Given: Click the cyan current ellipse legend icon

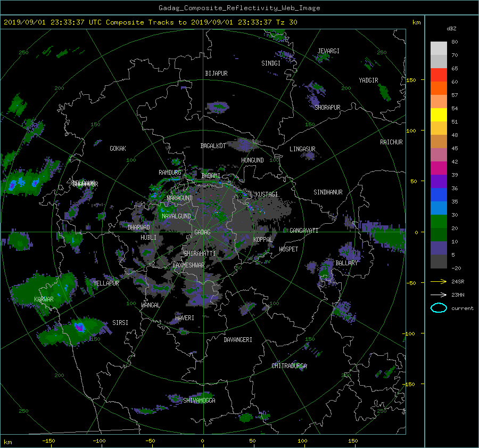Looking at the screenshot, I should 439,308.
